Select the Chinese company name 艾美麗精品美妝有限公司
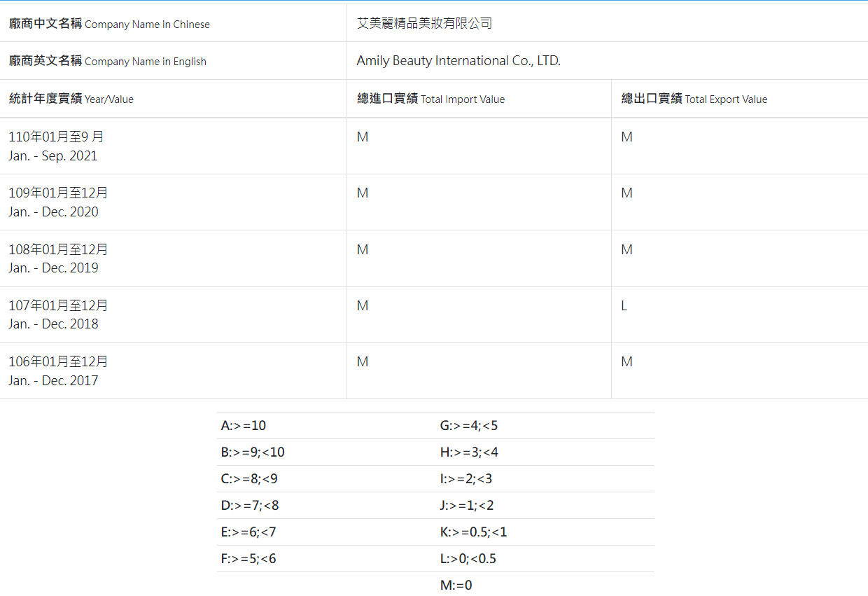 [424, 23]
